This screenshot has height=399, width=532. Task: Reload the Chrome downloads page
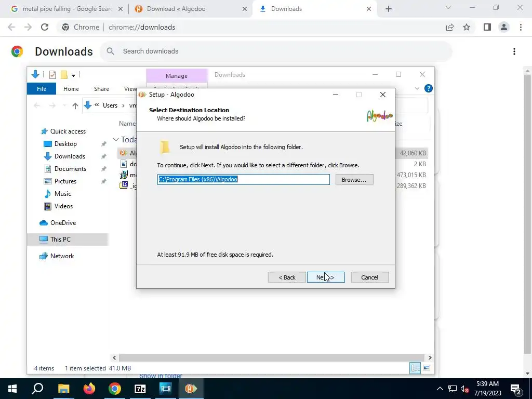tap(45, 27)
